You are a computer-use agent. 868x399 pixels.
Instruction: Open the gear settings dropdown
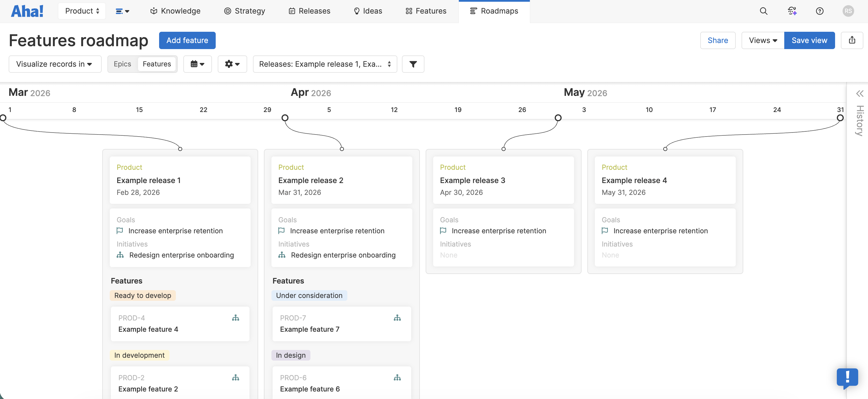click(232, 64)
